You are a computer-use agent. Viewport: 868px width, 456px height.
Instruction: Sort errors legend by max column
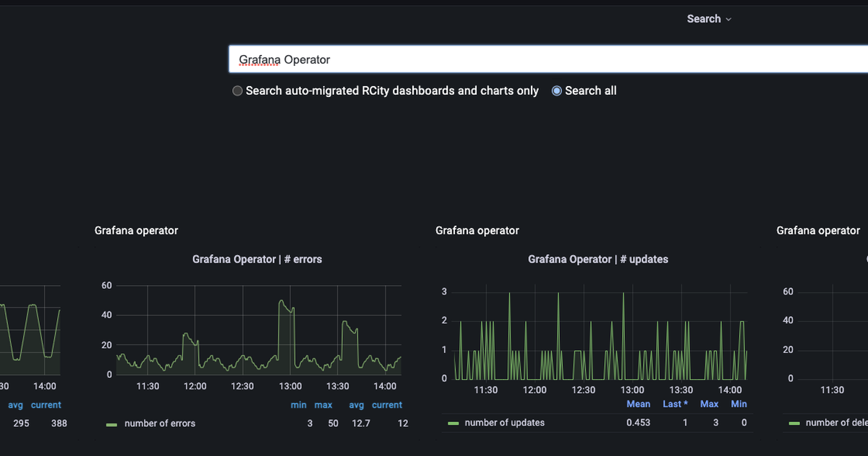[323, 405]
